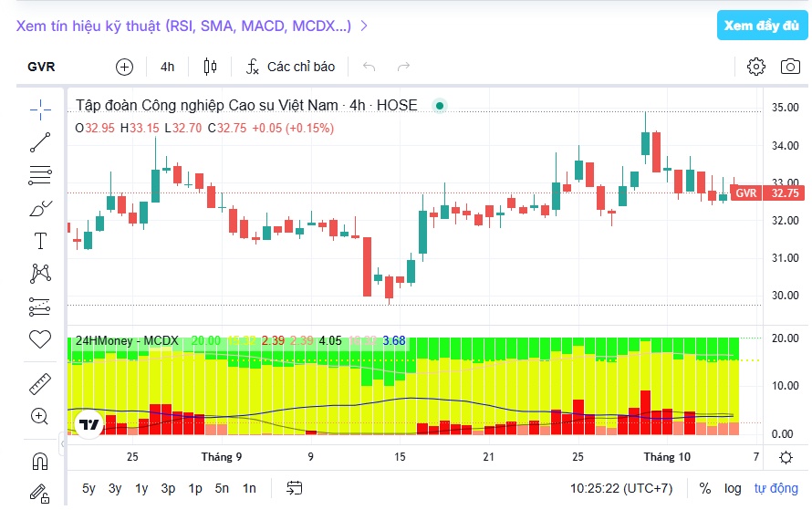
Task: Toggle the log scale option
Action: click(x=733, y=488)
